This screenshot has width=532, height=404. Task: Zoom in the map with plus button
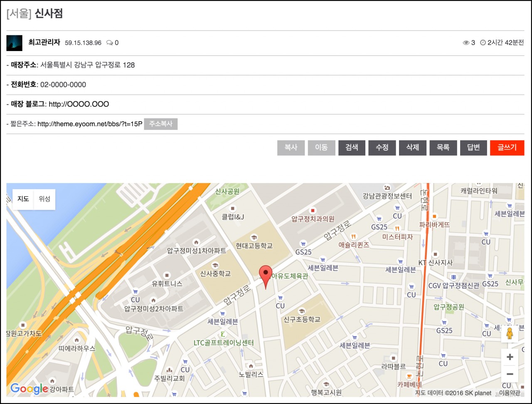pyautogui.click(x=510, y=357)
